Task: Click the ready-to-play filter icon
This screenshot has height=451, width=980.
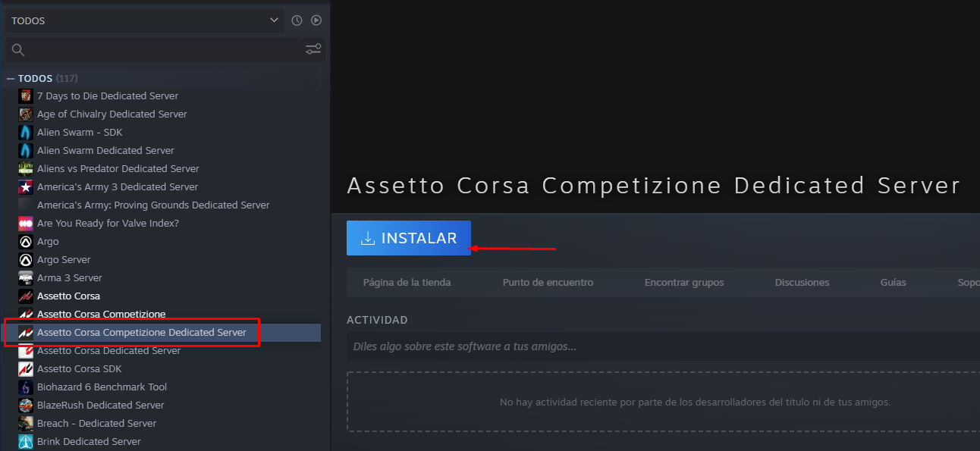Action: [316, 20]
